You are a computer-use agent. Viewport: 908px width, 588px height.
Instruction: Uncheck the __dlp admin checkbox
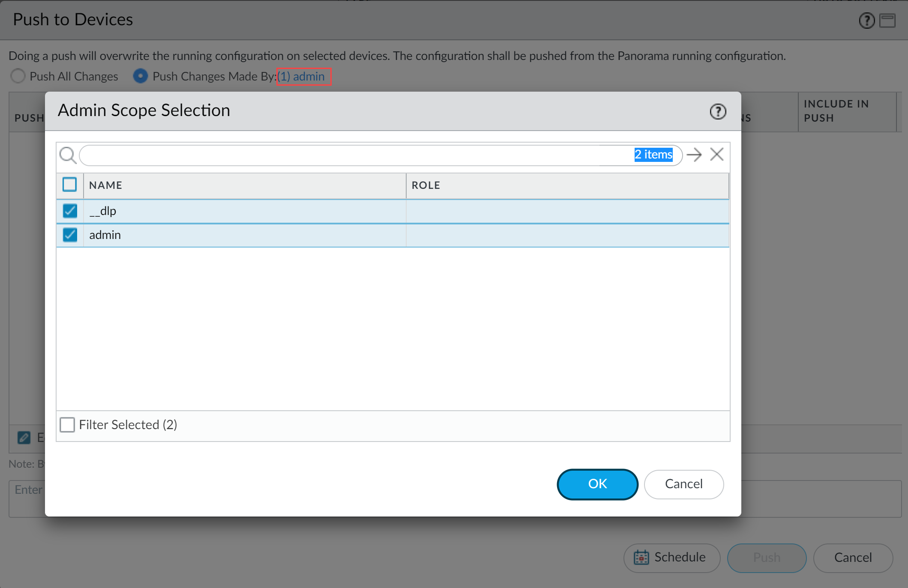[70, 211]
